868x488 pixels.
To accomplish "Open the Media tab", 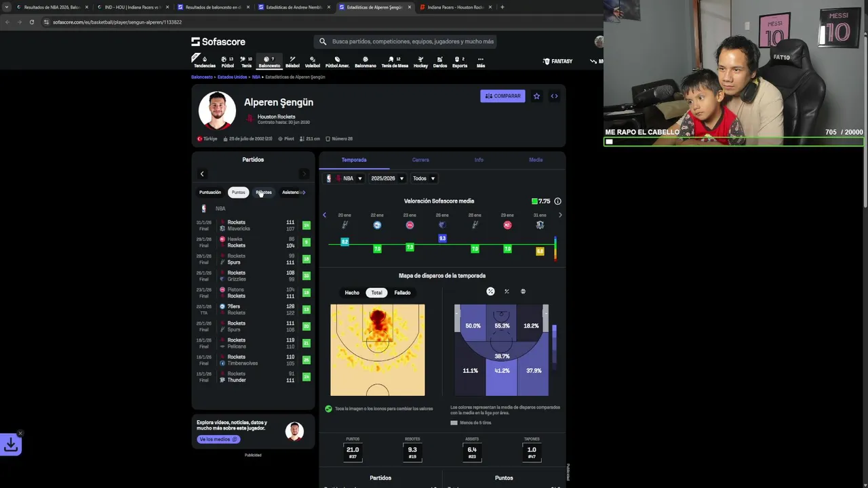I will (536, 160).
